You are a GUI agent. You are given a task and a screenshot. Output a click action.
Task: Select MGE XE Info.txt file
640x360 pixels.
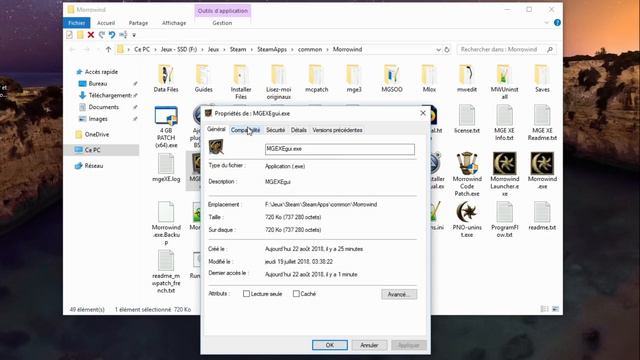tap(504, 122)
